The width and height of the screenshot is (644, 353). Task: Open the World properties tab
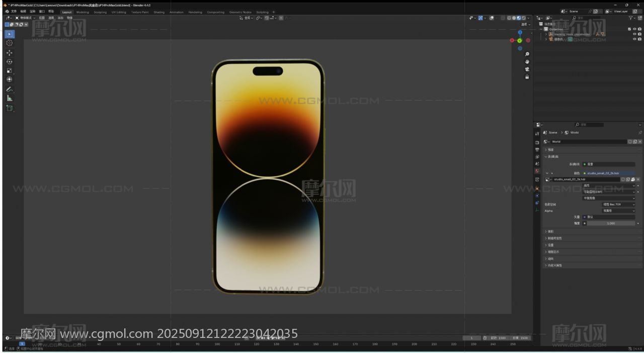pyautogui.click(x=537, y=171)
